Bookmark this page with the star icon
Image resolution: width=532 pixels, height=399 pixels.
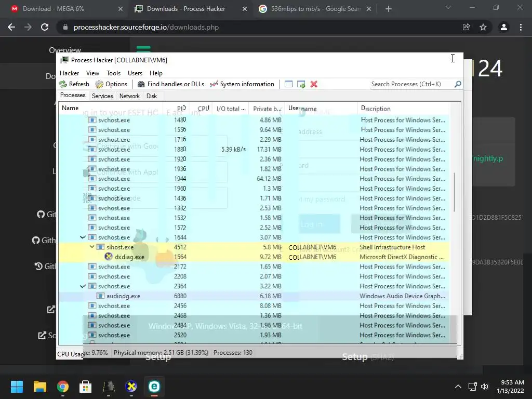pos(483,27)
